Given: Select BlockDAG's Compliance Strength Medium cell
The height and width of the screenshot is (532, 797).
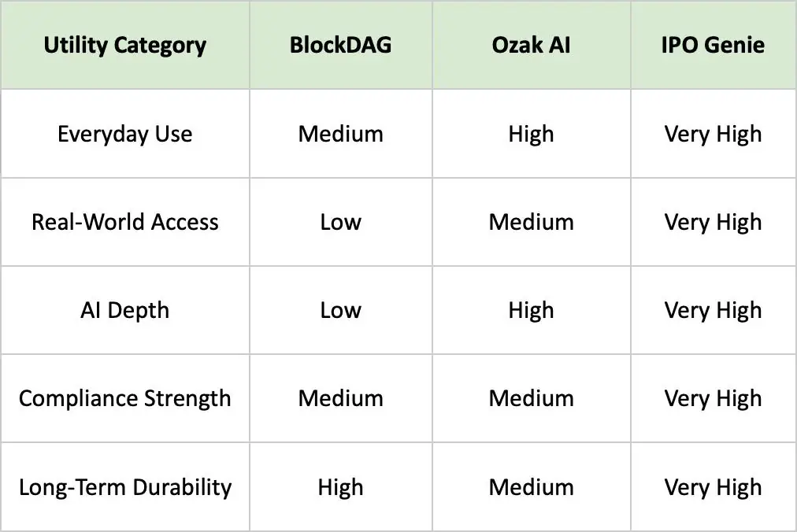Looking at the screenshot, I should tap(340, 398).
